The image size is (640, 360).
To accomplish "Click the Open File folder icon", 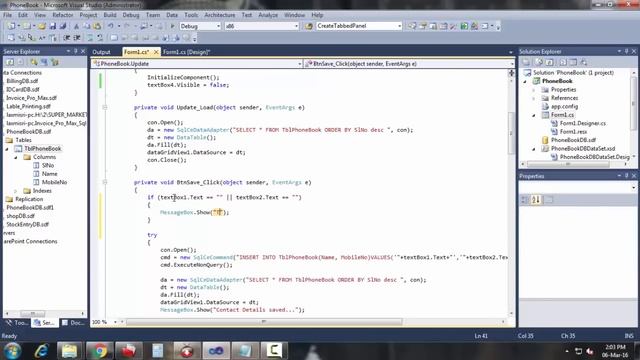I will (42, 26).
